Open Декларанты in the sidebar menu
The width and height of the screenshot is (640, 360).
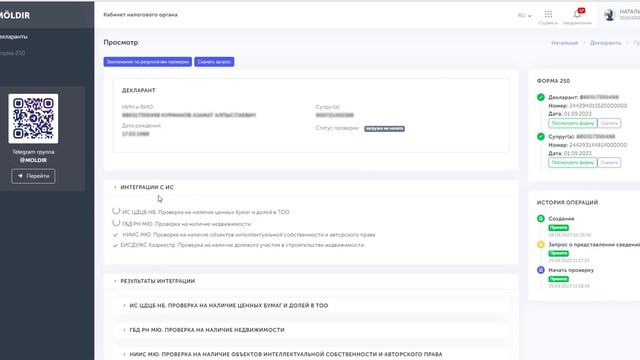coord(14,37)
